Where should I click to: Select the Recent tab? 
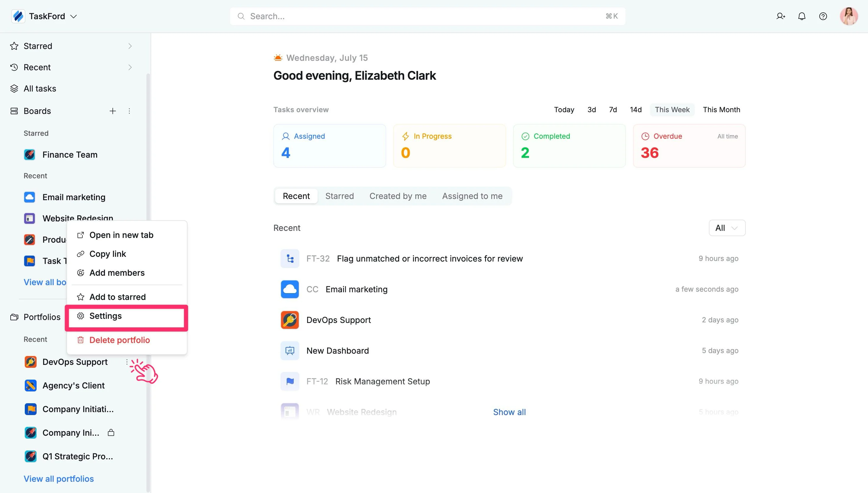tap(296, 196)
